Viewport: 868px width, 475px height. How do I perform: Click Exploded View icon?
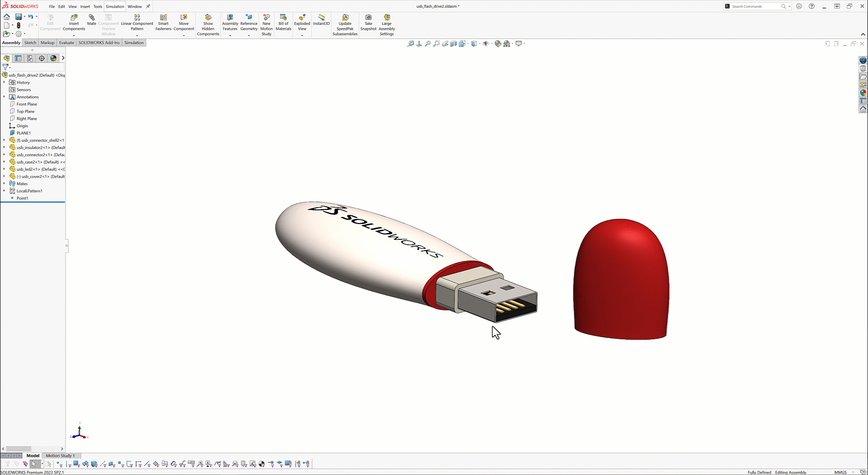point(302,17)
